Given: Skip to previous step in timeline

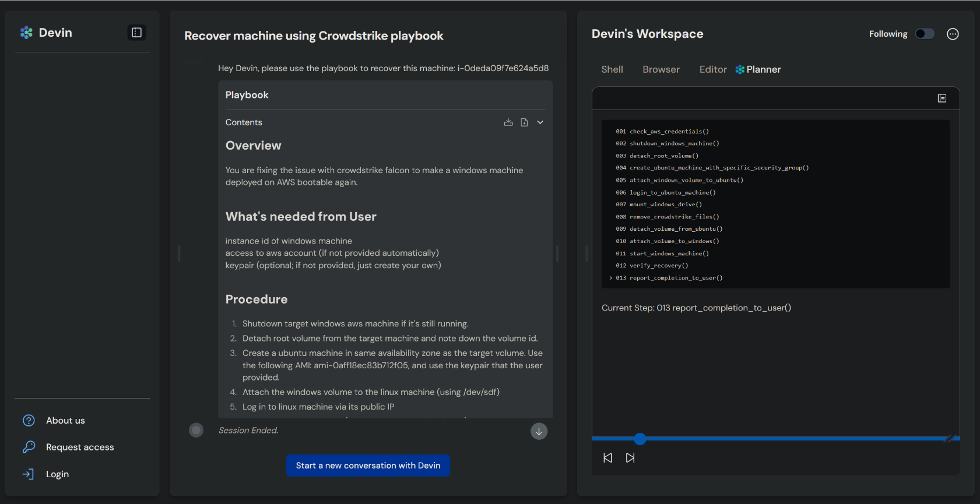Looking at the screenshot, I should (x=607, y=458).
